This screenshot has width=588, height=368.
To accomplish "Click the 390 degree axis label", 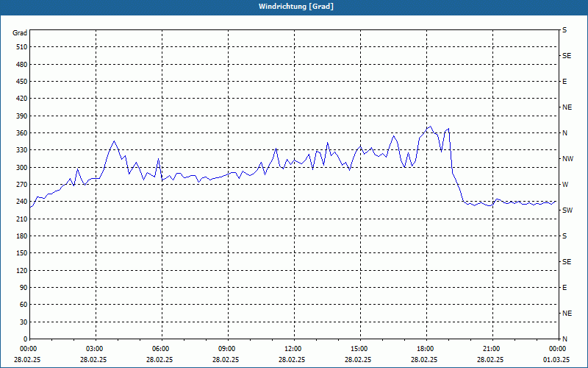I will [x=21, y=116].
